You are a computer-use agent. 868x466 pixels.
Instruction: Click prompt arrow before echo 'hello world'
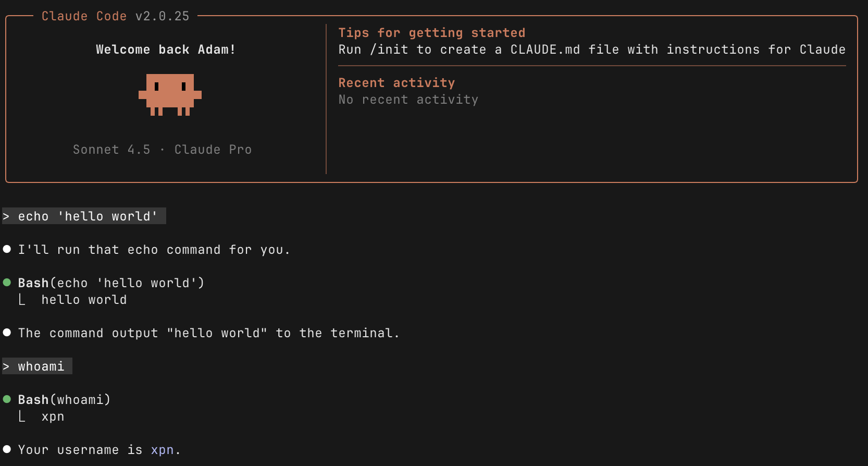6,216
